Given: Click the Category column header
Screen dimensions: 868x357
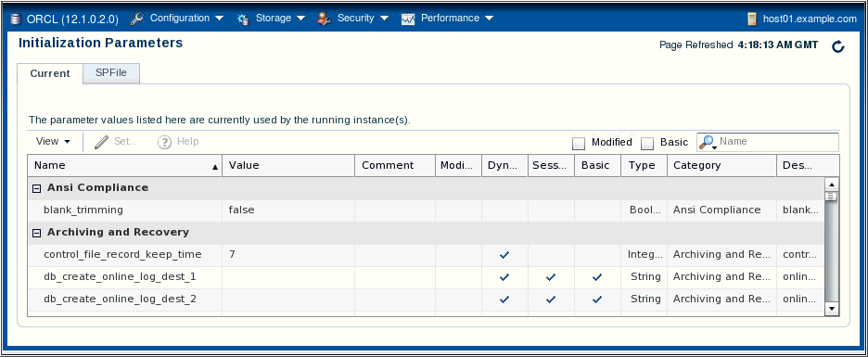Looking at the screenshot, I should click(721, 165).
